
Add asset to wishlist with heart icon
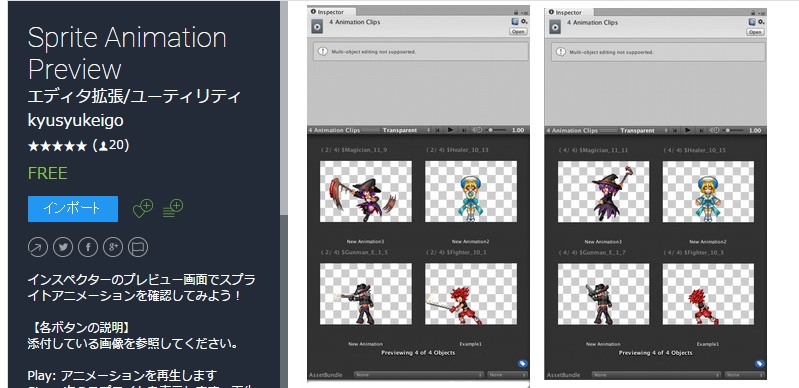pyautogui.click(x=143, y=209)
